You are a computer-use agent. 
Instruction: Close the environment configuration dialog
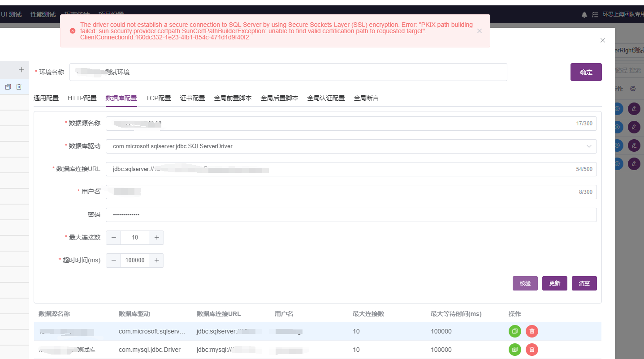pyautogui.click(x=603, y=40)
